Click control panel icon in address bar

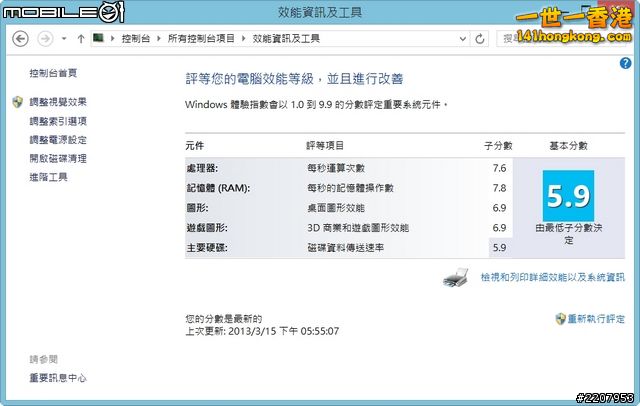click(99, 39)
